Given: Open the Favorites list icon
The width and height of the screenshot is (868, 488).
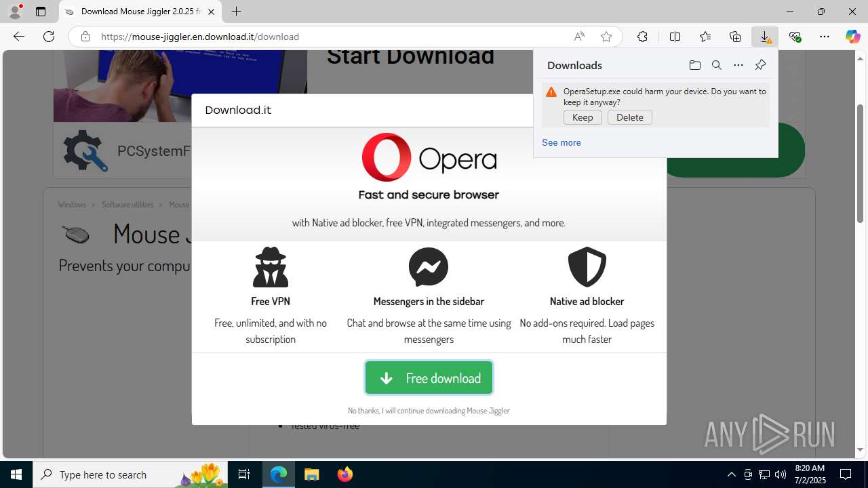Looking at the screenshot, I should click(x=705, y=37).
